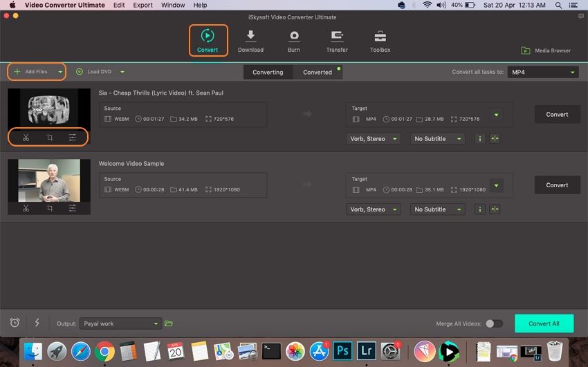Click the info icon for Welcome Video Sample
The height and width of the screenshot is (367, 588).
(479, 209)
